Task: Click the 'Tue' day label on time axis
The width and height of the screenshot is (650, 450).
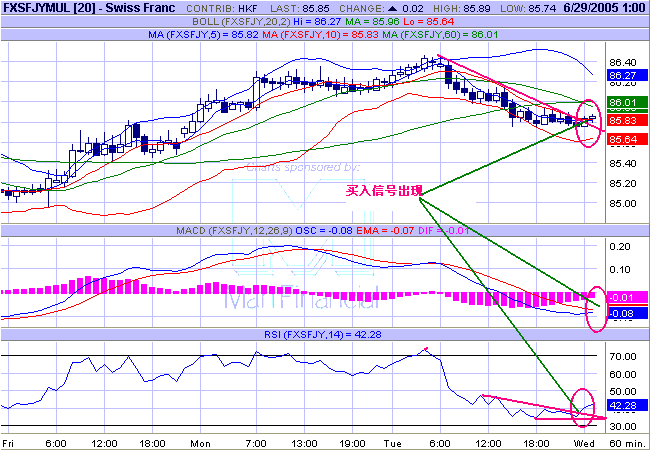Action: (x=393, y=443)
